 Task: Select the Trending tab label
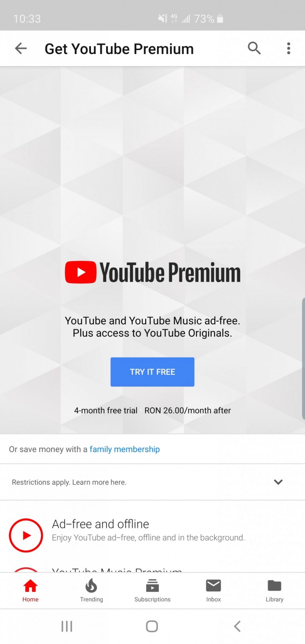click(91, 599)
